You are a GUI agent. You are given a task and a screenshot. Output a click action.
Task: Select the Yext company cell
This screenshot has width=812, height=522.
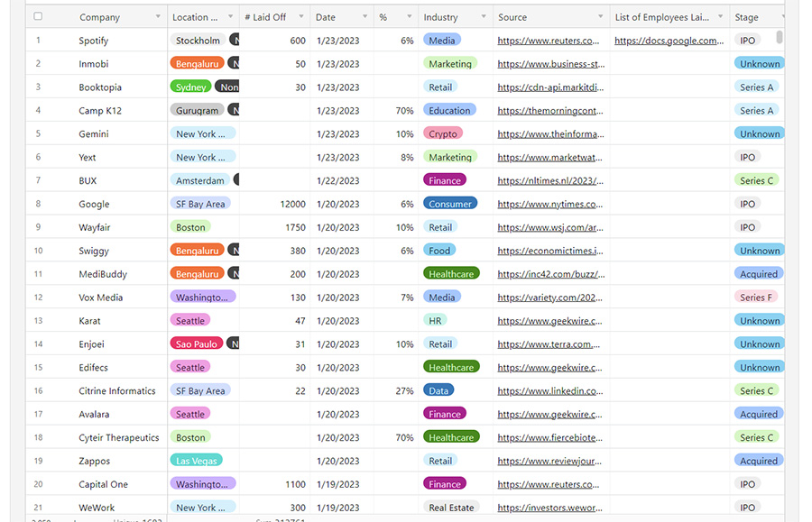(87, 157)
